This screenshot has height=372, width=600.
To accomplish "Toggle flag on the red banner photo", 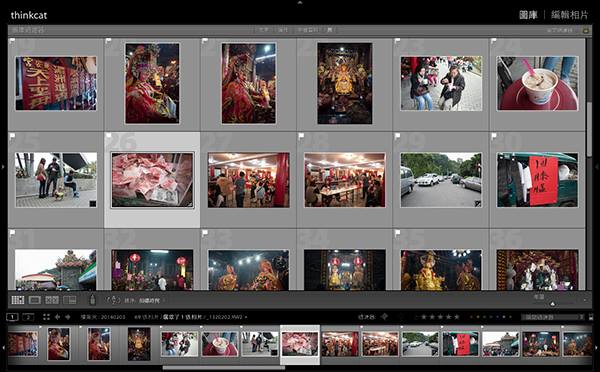I will click(12, 41).
